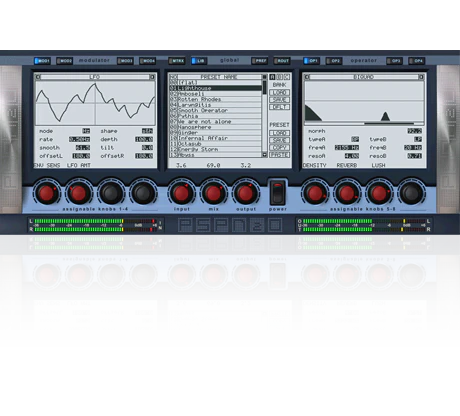Click the red mix knob

pos(213,193)
